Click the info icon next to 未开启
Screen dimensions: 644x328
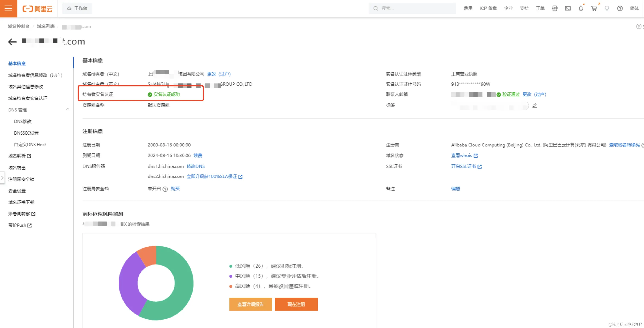point(165,189)
